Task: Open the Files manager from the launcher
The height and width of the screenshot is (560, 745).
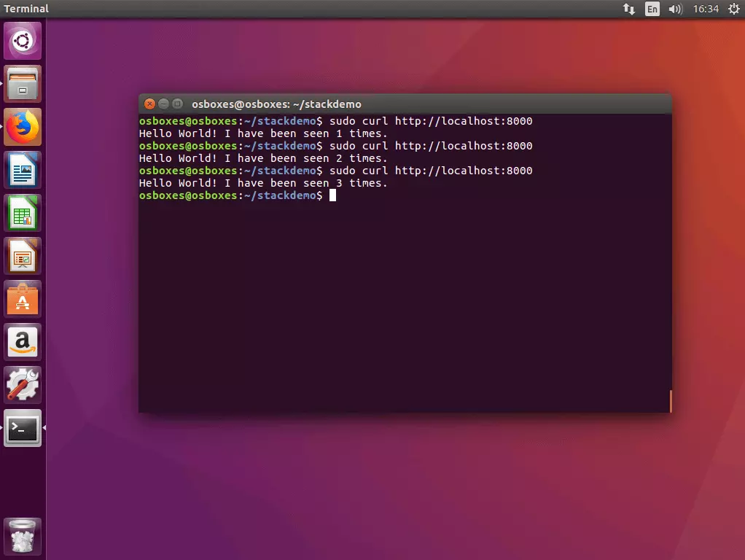Action: coord(23,84)
